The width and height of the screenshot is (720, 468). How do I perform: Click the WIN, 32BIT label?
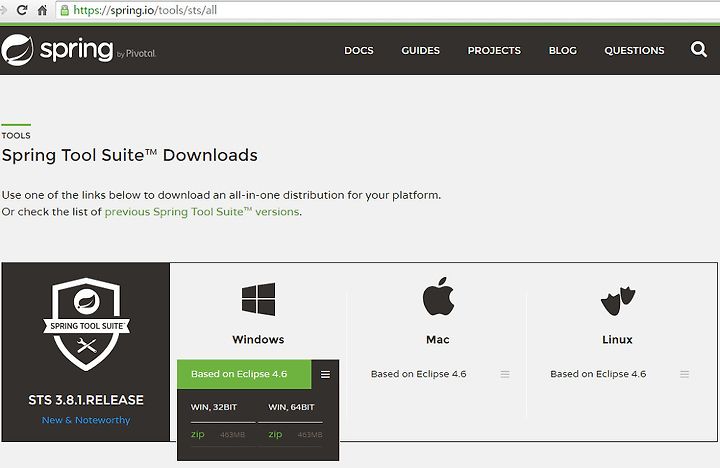(214, 407)
